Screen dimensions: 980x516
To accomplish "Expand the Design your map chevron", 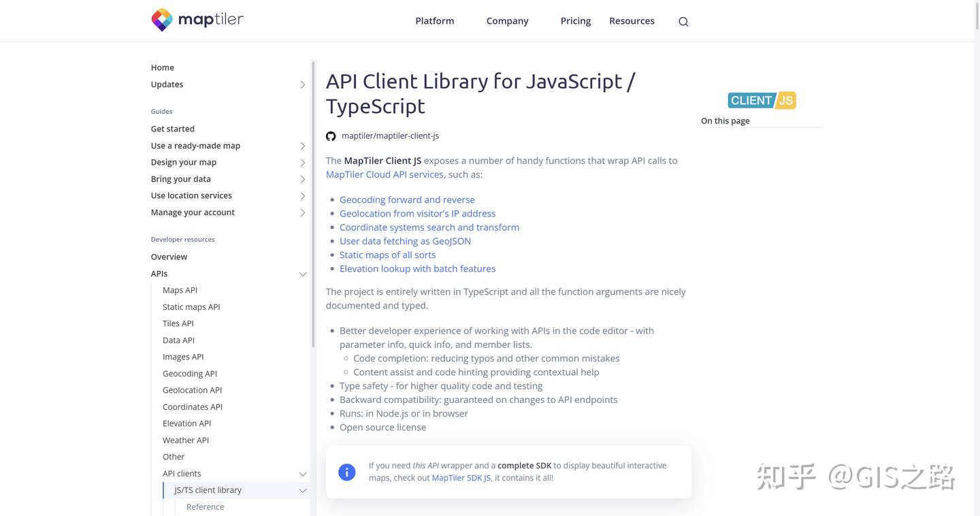I will (303, 163).
